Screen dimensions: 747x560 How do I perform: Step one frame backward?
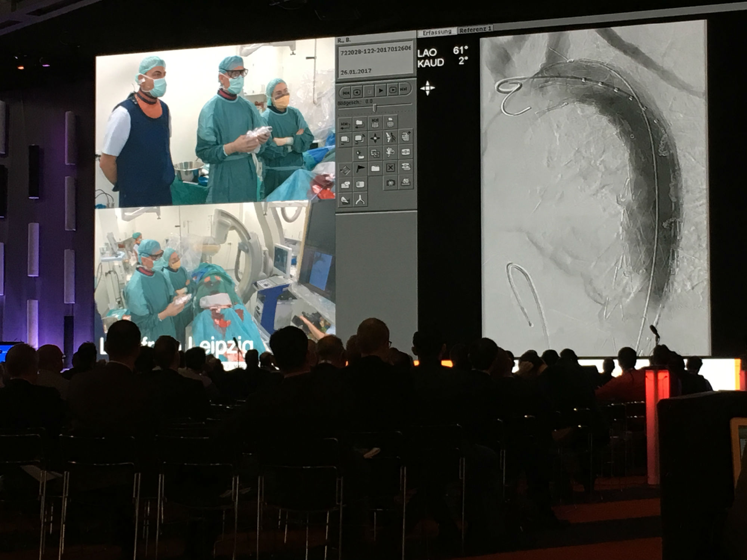pos(357,91)
